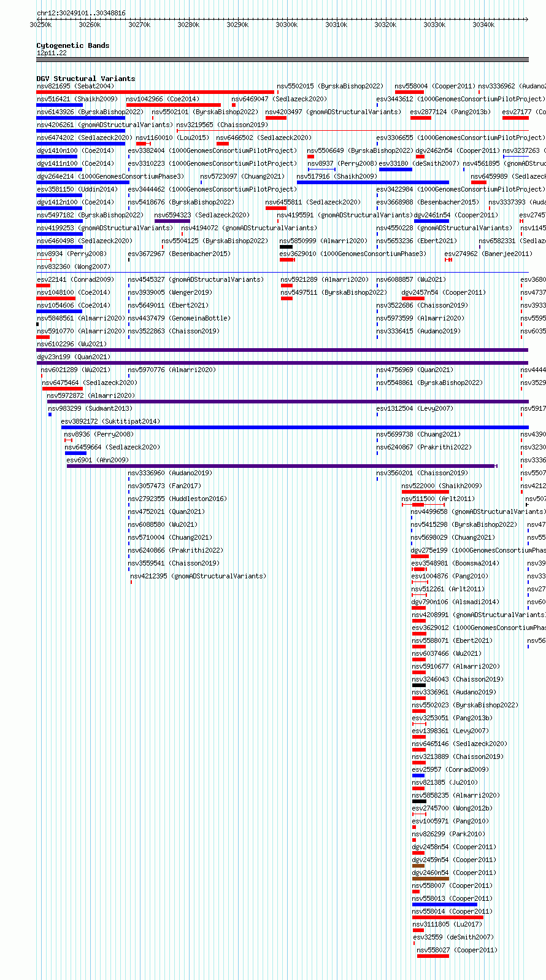Open the esv3581150 (Uddin2014) variant

[77, 189]
